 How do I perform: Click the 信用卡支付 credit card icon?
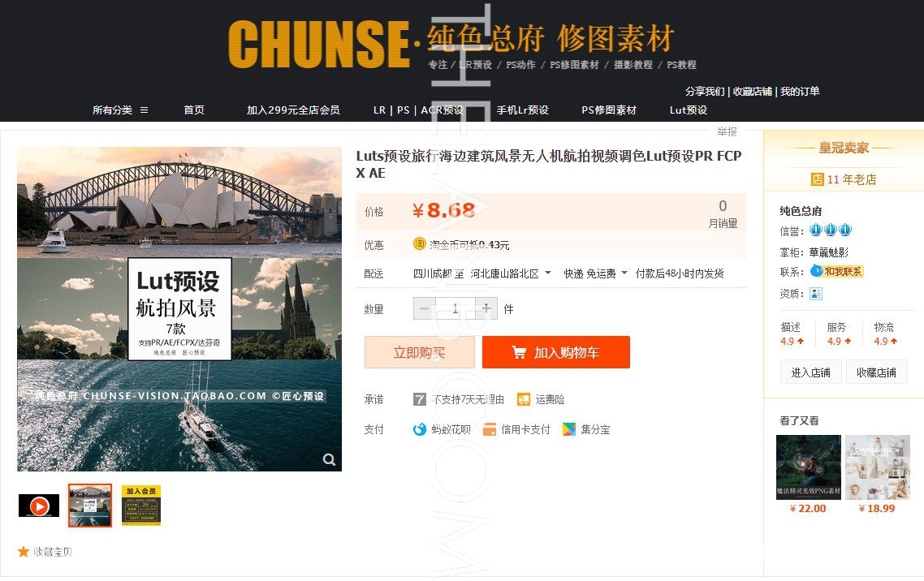point(489,430)
